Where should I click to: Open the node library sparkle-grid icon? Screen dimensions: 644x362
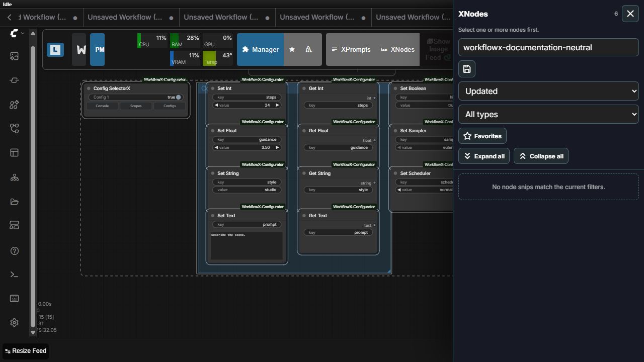15,105
